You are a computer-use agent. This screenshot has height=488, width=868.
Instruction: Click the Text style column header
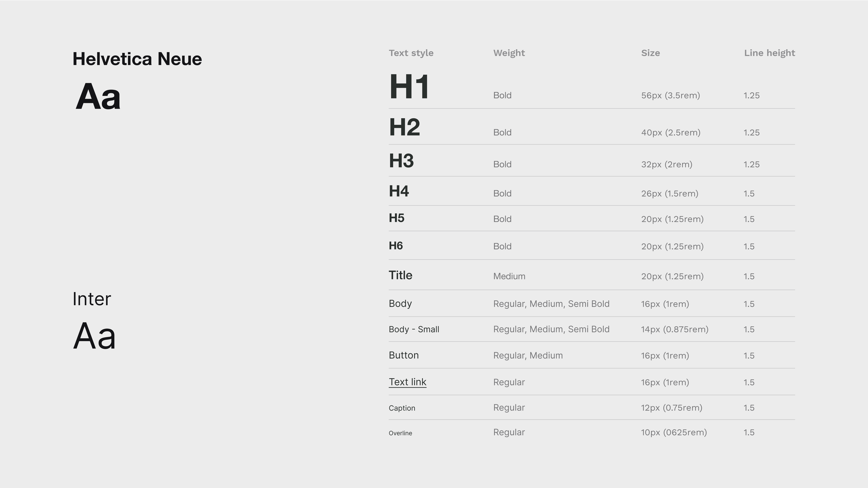[411, 53]
